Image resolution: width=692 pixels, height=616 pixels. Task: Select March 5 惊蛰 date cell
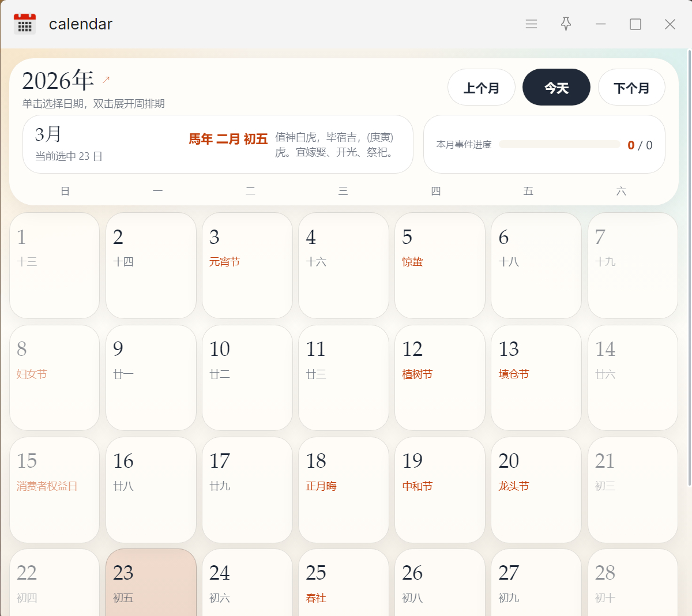pyautogui.click(x=439, y=265)
